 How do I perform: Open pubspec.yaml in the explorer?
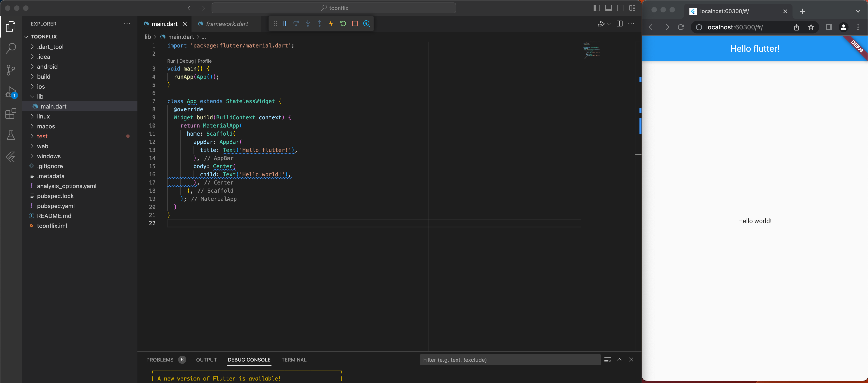point(56,206)
